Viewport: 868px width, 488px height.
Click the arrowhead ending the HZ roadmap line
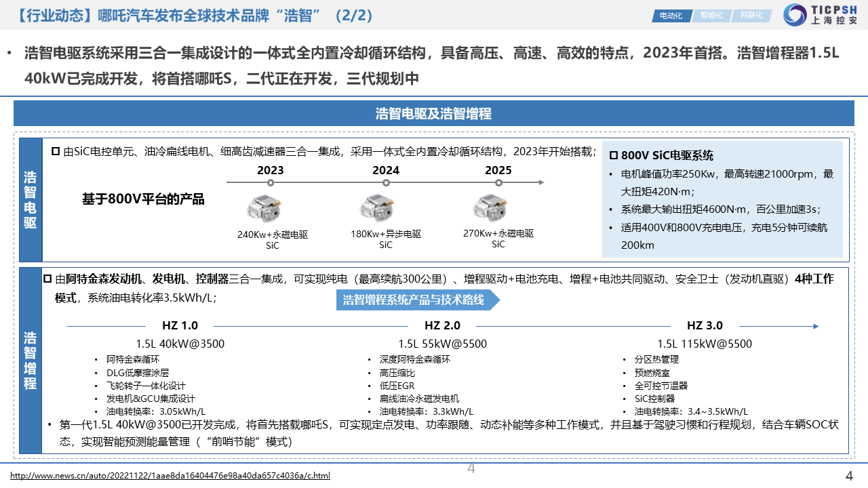click(x=816, y=326)
